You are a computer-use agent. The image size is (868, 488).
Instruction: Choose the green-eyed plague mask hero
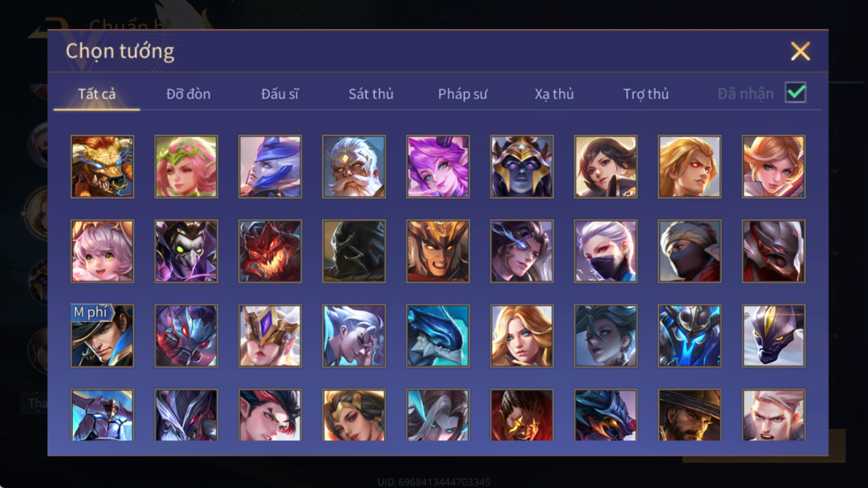pyautogui.click(x=186, y=251)
